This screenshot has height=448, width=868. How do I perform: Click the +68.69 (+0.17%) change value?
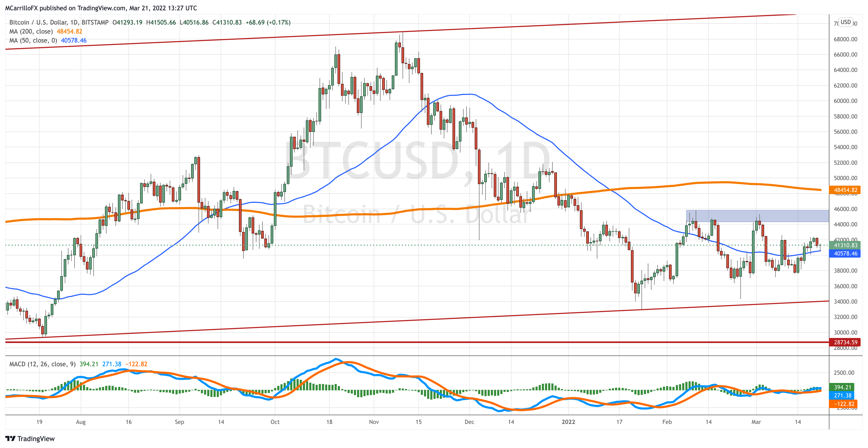[268, 22]
